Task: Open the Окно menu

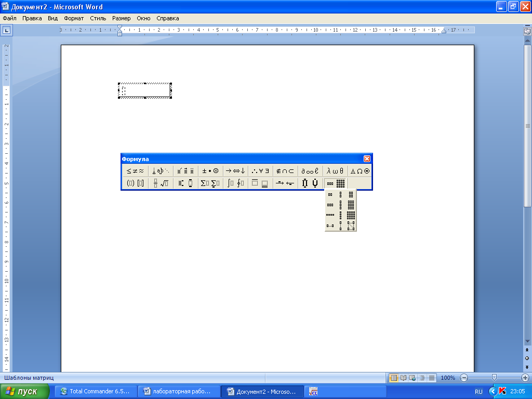Action: pyautogui.click(x=143, y=18)
